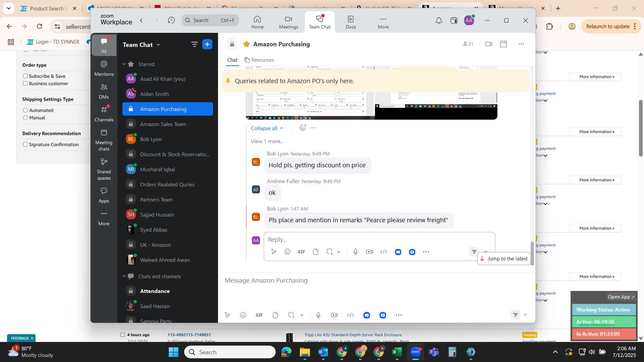Open screenshot dropdown arrow in reply toolbar

click(339, 252)
